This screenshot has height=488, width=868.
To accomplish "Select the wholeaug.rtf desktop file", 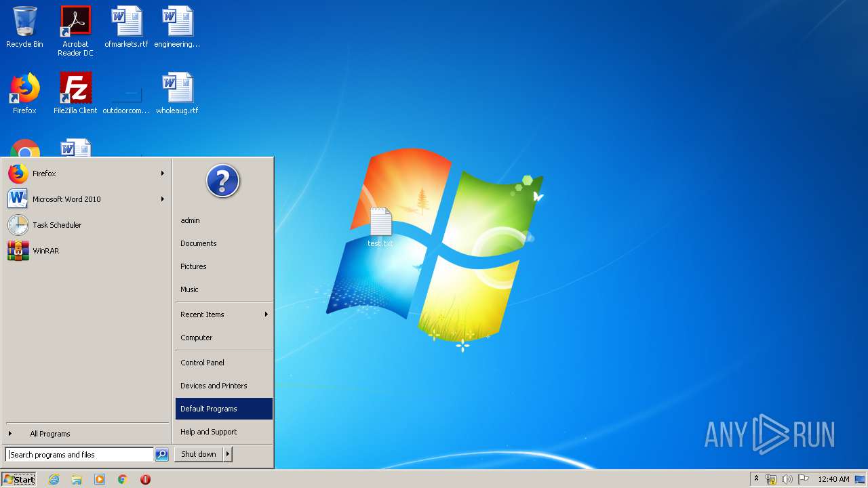I will pyautogui.click(x=177, y=94).
